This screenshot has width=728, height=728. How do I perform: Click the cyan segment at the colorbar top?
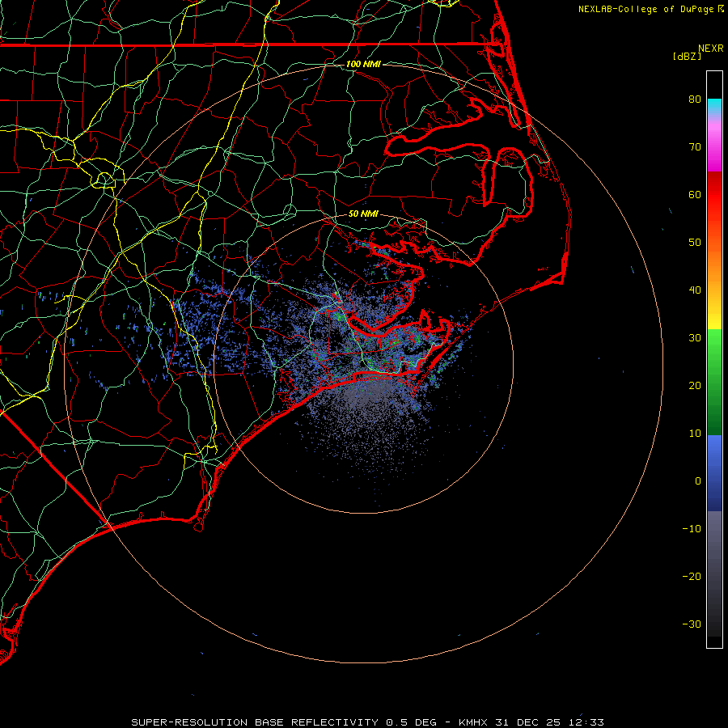pos(714,105)
